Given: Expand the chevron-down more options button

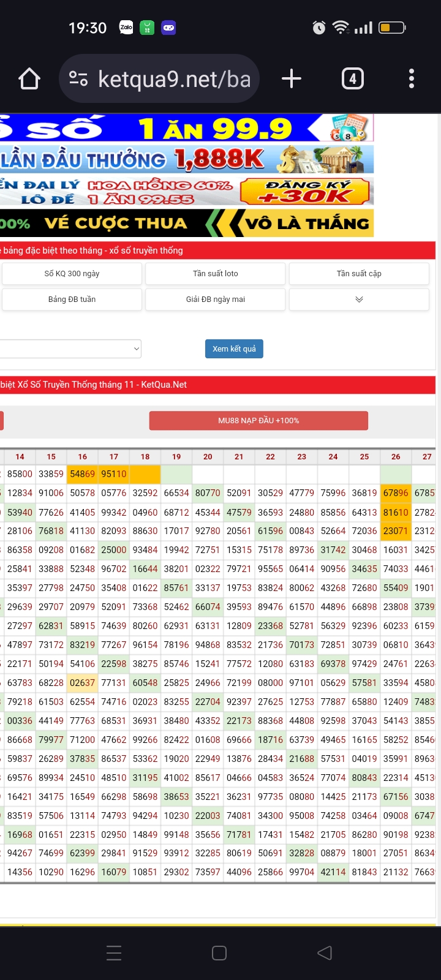Looking at the screenshot, I should [359, 300].
